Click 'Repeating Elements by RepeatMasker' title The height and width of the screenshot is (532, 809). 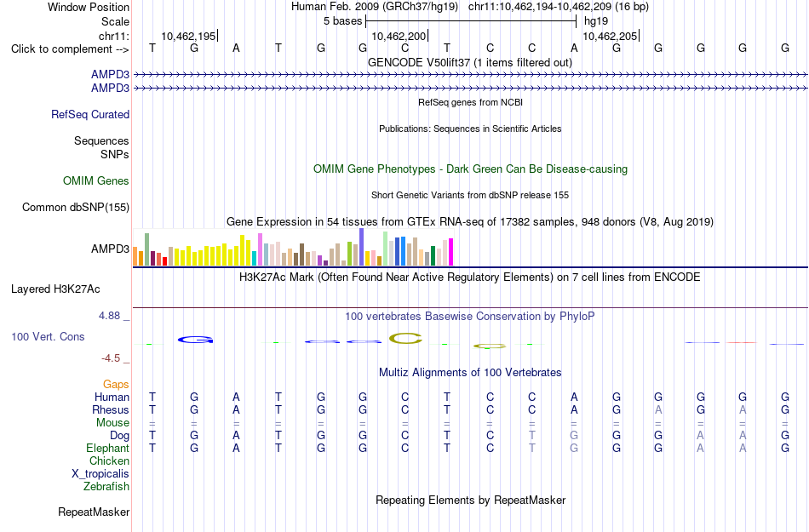(x=471, y=500)
